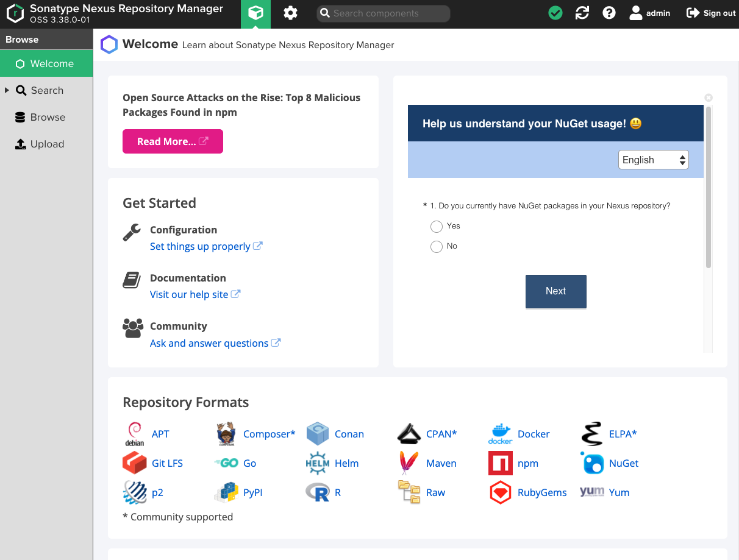
Task: Open the Raw format link
Action: [x=435, y=492]
